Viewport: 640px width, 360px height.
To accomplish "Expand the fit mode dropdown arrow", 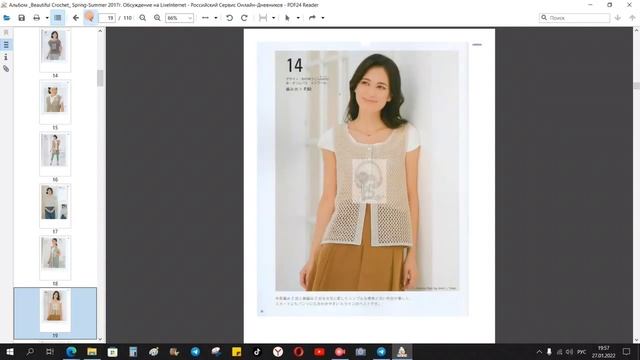I will pos(216,18).
